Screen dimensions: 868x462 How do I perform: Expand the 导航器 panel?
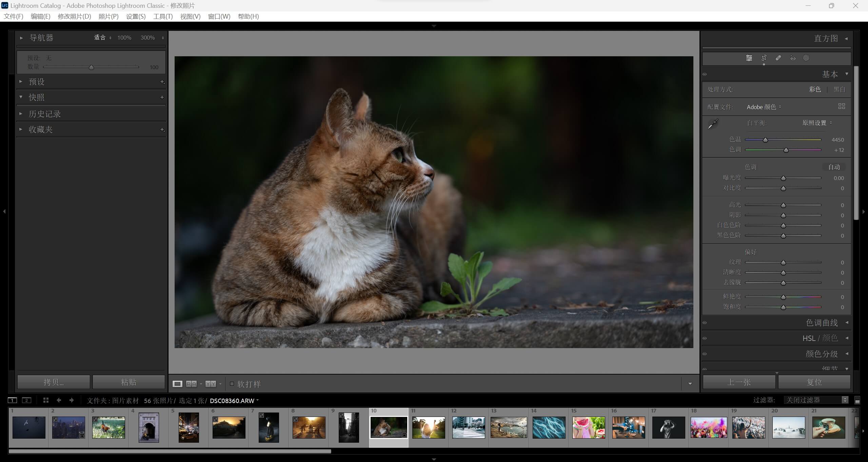pyautogui.click(x=21, y=38)
